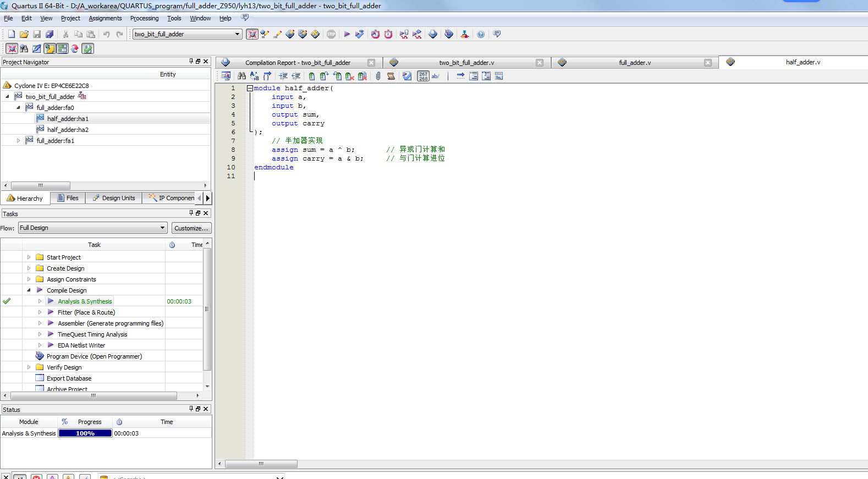Save the current file via toolbar
868x479 pixels.
click(x=37, y=34)
